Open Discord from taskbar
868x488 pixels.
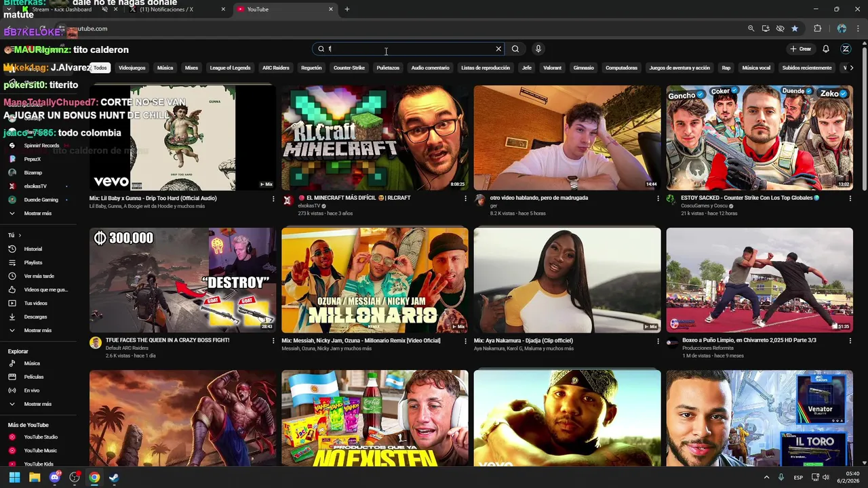tap(55, 477)
